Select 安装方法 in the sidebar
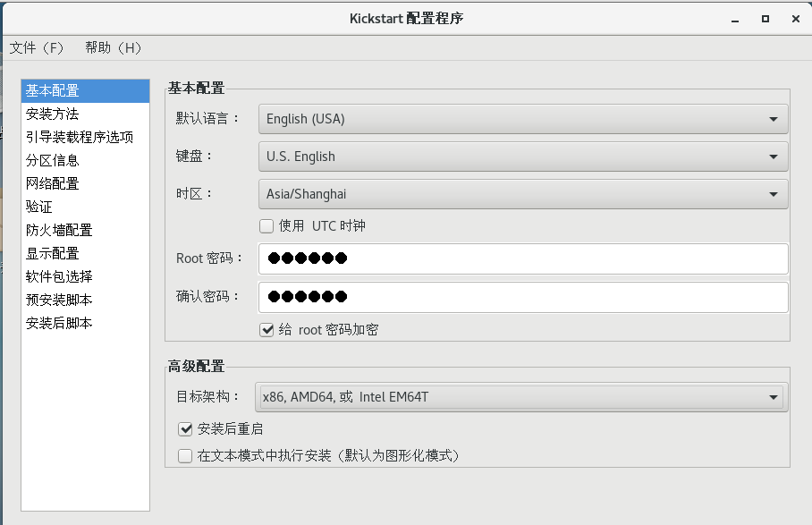Viewport: 812px width, 525px height. [86, 114]
